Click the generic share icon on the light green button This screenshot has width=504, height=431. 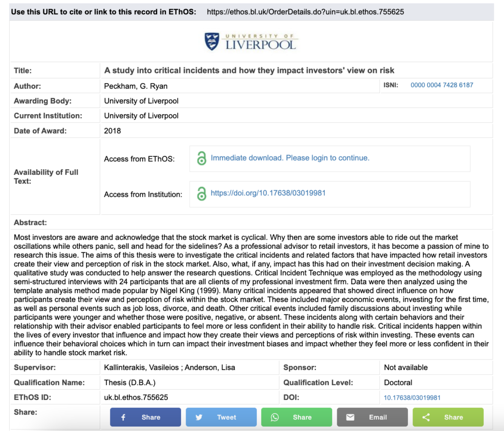(426, 417)
